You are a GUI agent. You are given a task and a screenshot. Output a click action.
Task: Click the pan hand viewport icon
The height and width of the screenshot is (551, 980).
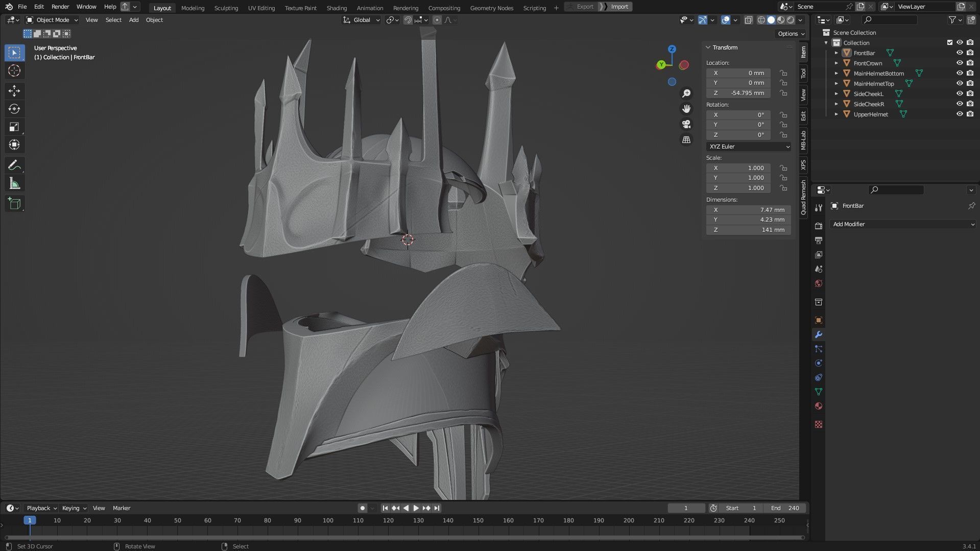(x=686, y=109)
